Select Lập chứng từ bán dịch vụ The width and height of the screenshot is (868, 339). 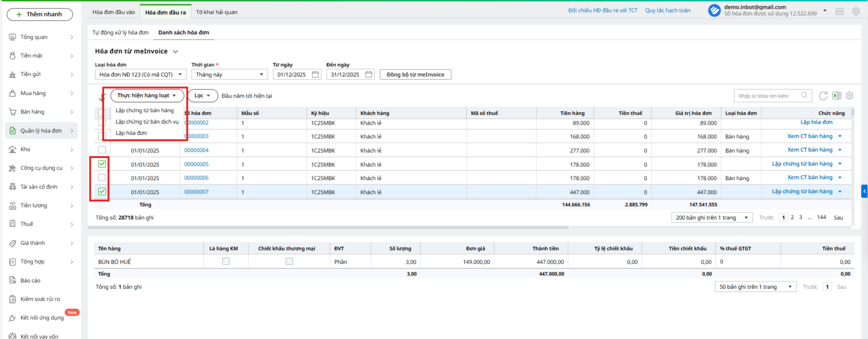pyautogui.click(x=147, y=121)
